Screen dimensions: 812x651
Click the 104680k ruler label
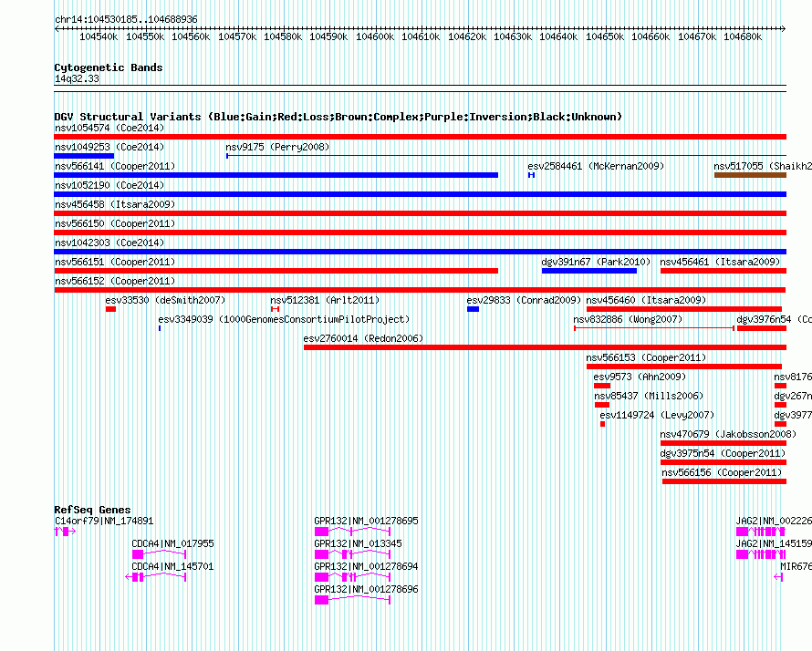pos(743,36)
